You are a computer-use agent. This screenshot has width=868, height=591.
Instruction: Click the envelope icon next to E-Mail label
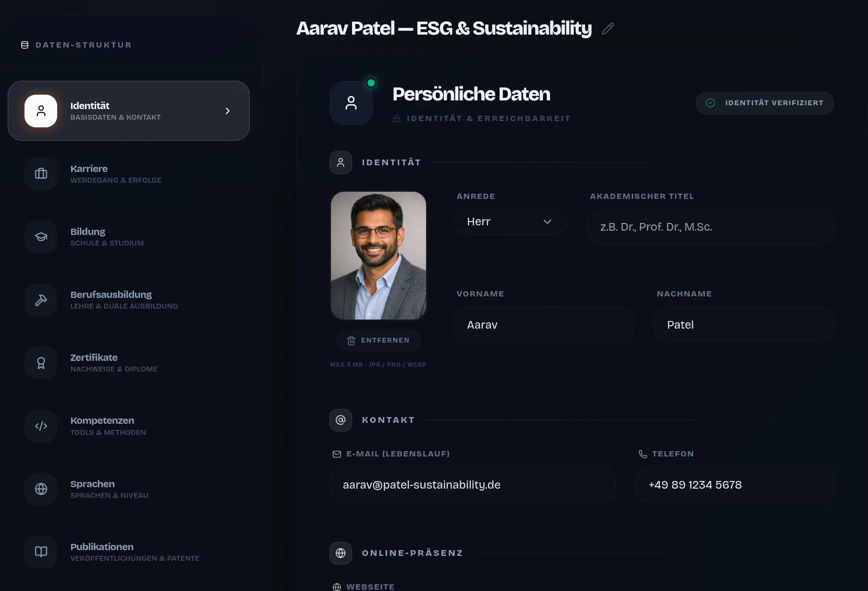(x=337, y=454)
